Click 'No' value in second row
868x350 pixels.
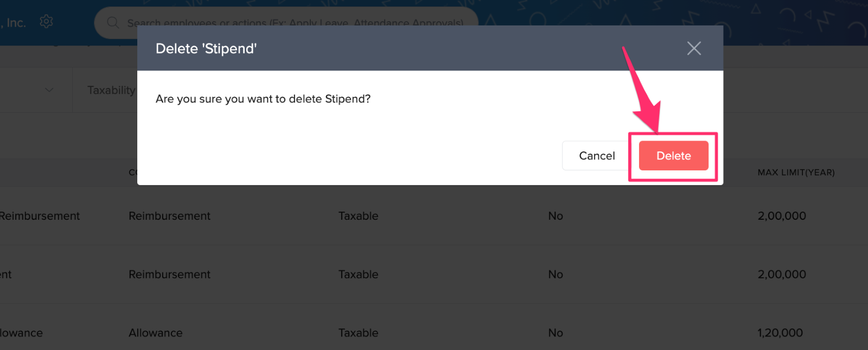555,275
